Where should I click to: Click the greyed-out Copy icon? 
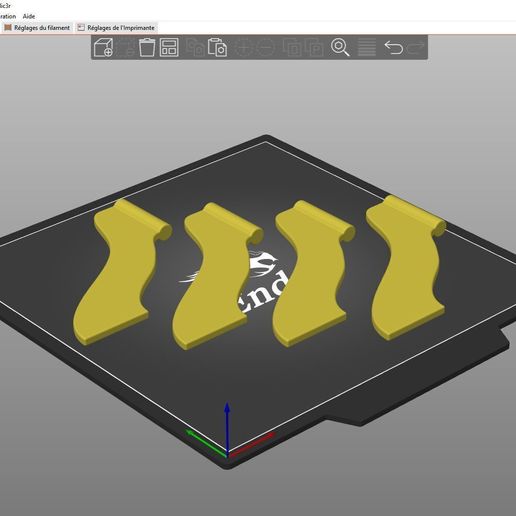click(x=195, y=47)
